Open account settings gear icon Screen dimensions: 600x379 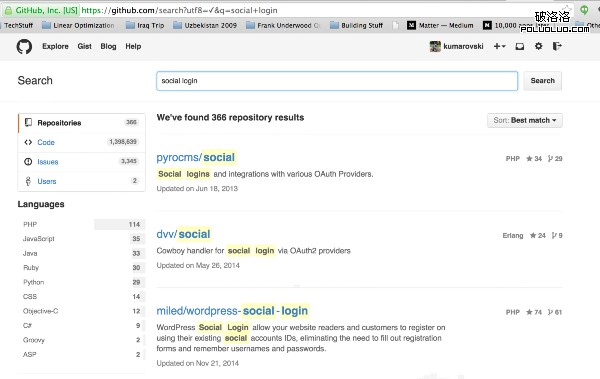pos(538,46)
